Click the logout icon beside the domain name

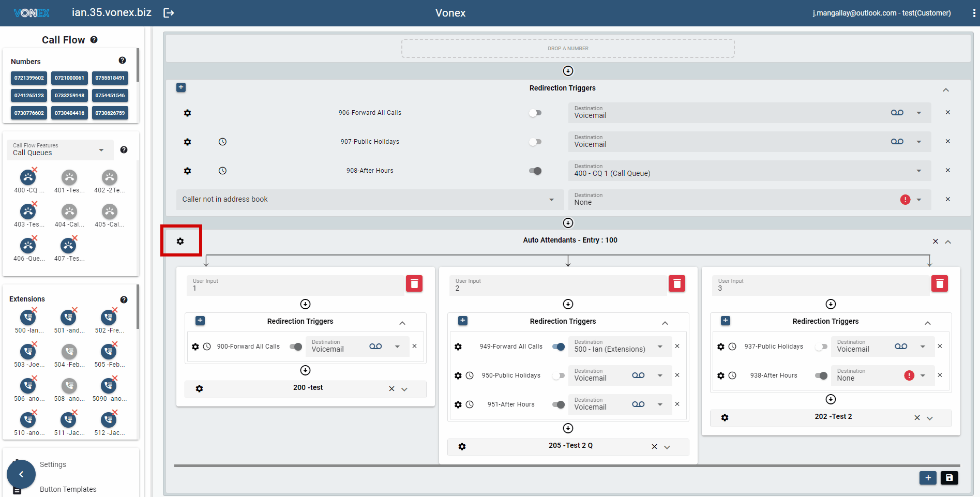pyautogui.click(x=169, y=13)
